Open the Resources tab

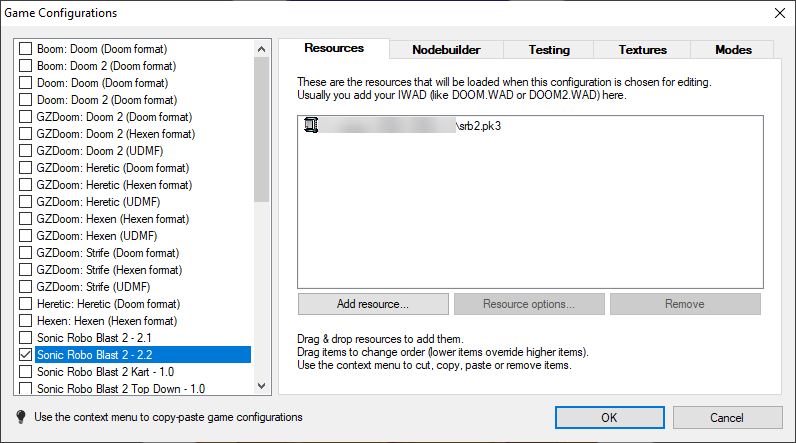[x=334, y=48]
